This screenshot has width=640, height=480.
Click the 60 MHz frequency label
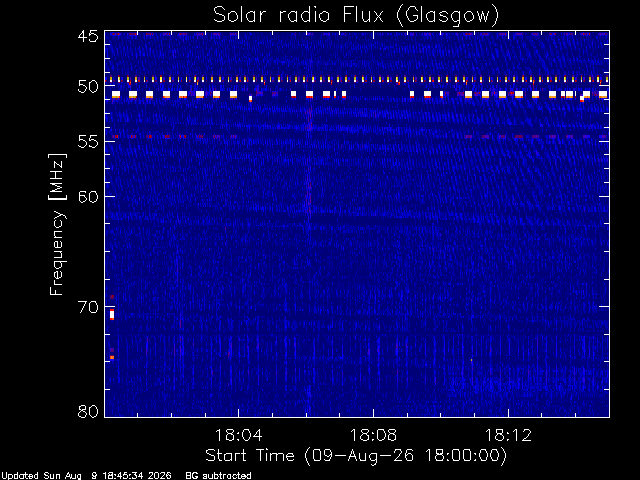tap(88, 197)
